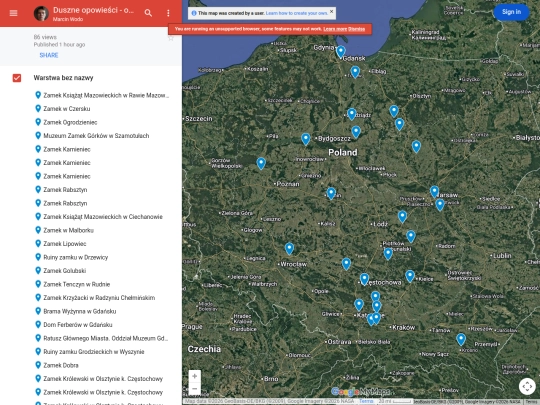Click the Marcin Wodo profile avatar
This screenshot has width=540, height=405.
click(x=41, y=13)
